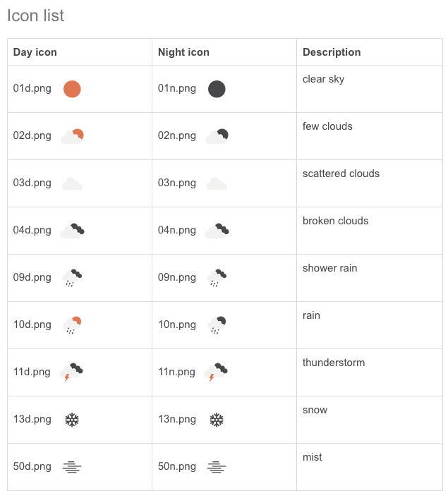This screenshot has height=498, width=448.
Task: Click the rain day icon with sun
Action: [72, 325]
